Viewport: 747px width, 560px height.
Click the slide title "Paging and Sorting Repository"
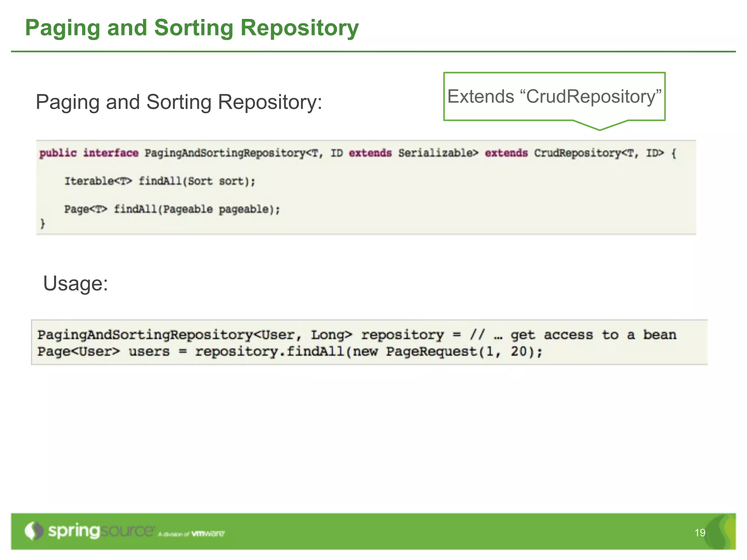coord(192,28)
